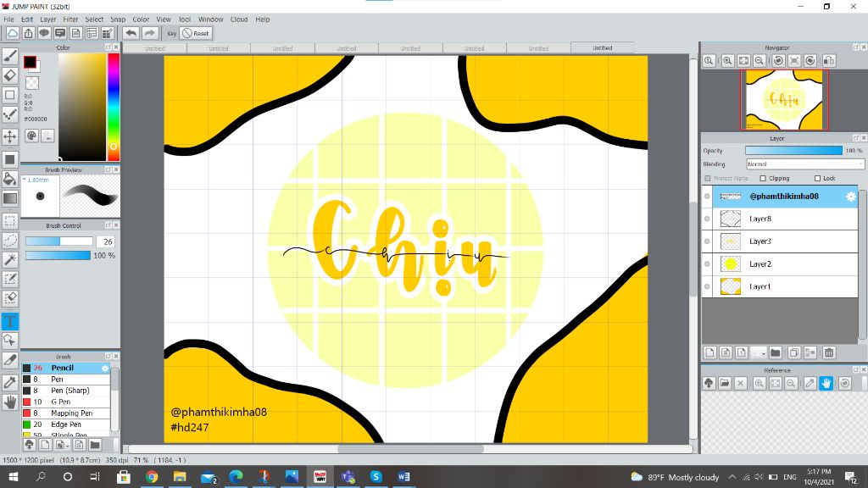Rotate canvas left in Navigator

778,61
